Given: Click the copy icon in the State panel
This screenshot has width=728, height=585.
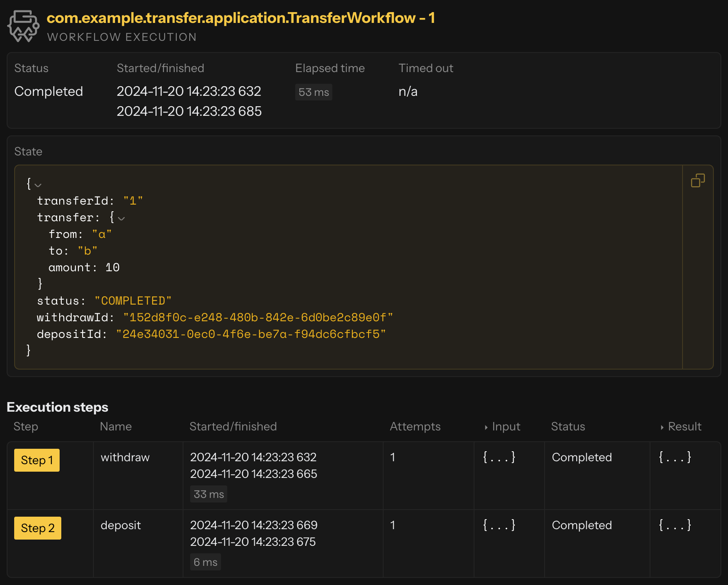Looking at the screenshot, I should pyautogui.click(x=698, y=179).
